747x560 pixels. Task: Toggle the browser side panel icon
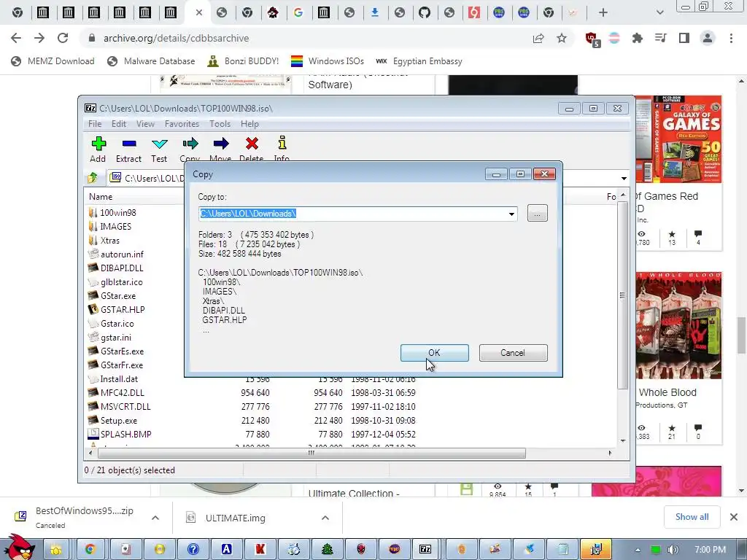pos(684,38)
